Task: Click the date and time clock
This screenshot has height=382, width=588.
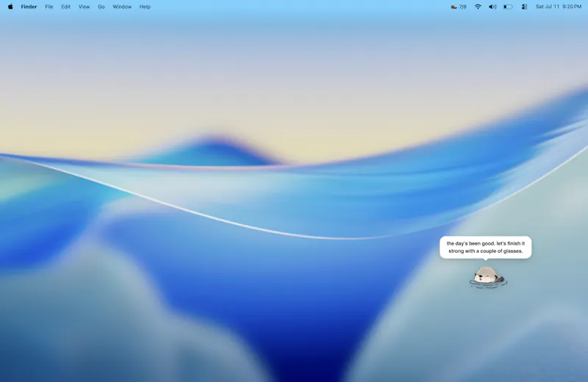Action: [x=559, y=7]
